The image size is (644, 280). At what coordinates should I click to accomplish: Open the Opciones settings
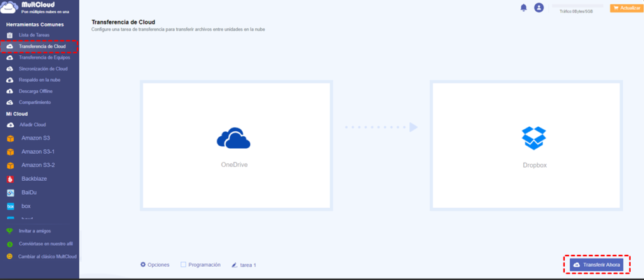[x=155, y=265]
